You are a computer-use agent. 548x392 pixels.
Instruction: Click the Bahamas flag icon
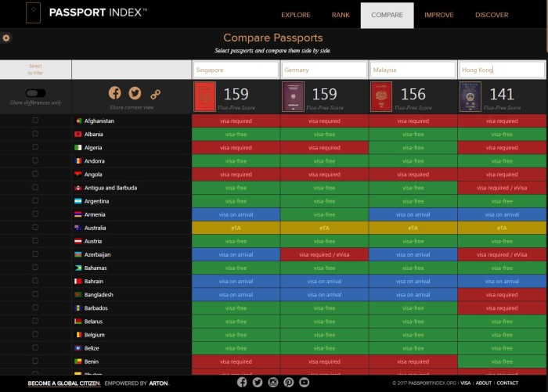(78, 268)
